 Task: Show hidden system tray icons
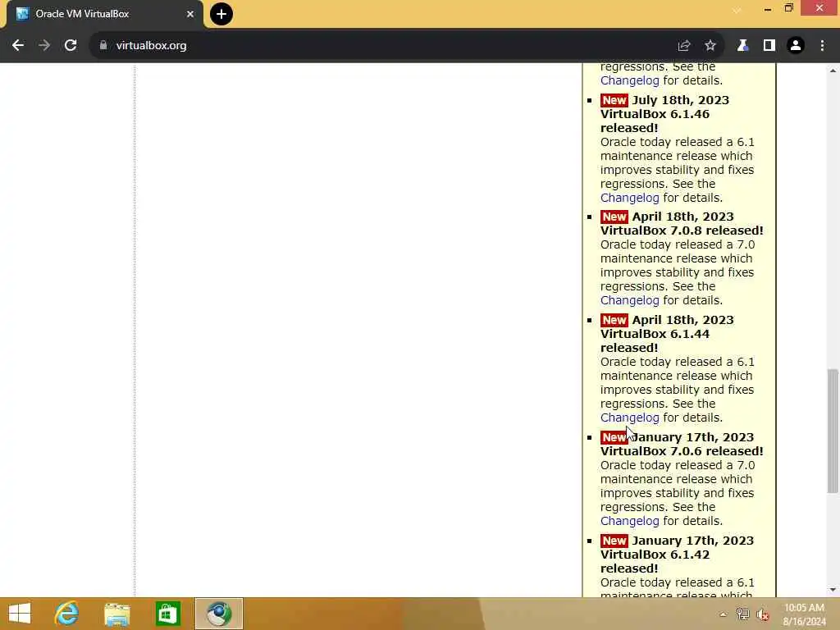point(723,614)
